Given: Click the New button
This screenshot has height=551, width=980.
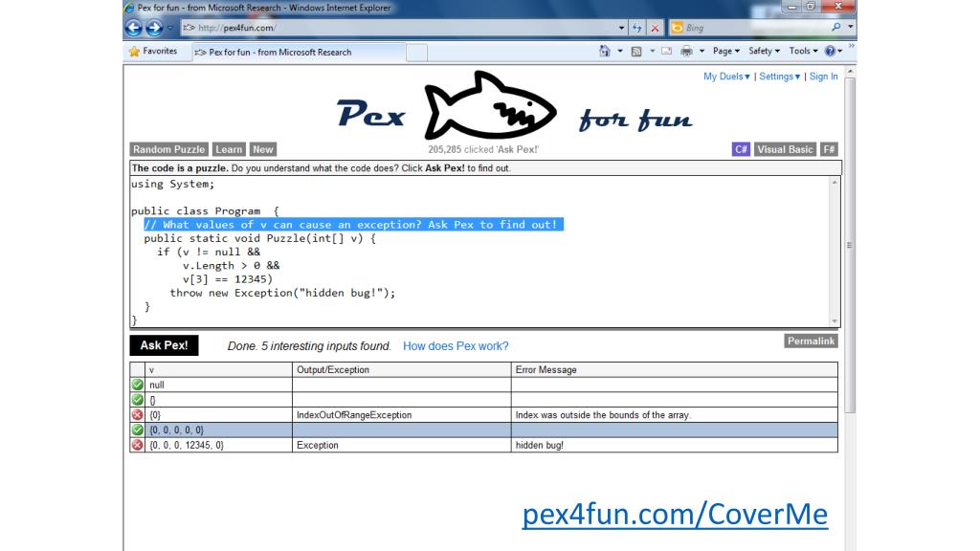Looking at the screenshot, I should point(263,149).
